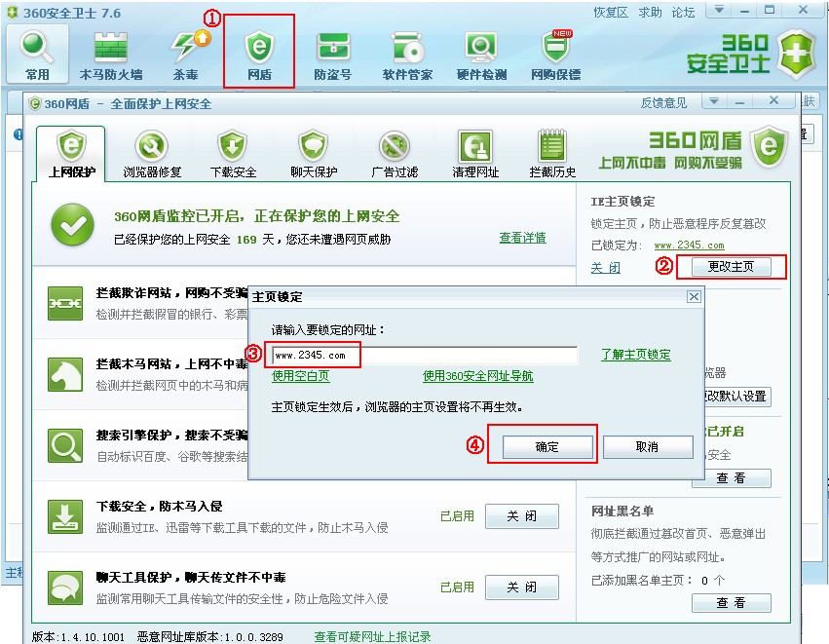Open the 杀毒 antivirus tool
The width and height of the screenshot is (829, 644).
coord(186,55)
